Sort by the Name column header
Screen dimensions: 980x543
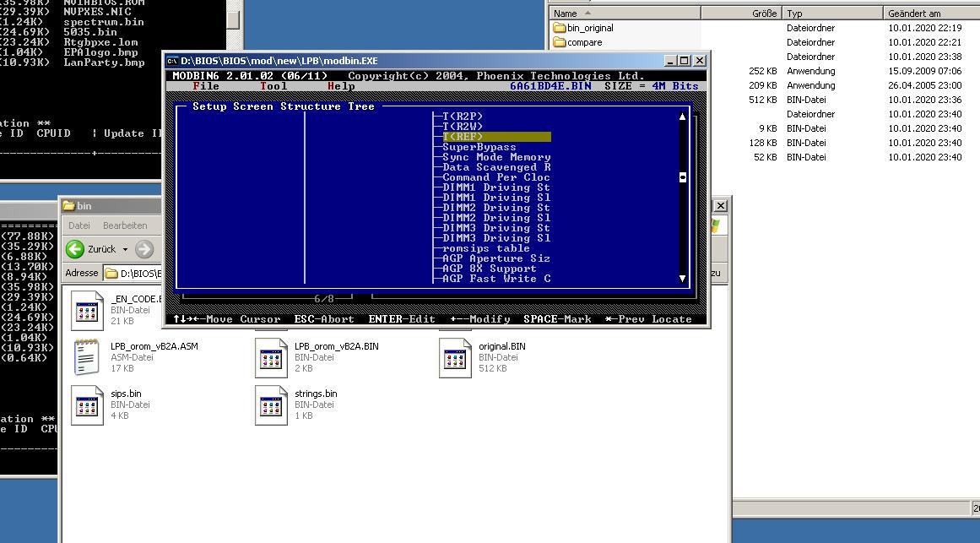pyautogui.click(x=625, y=14)
